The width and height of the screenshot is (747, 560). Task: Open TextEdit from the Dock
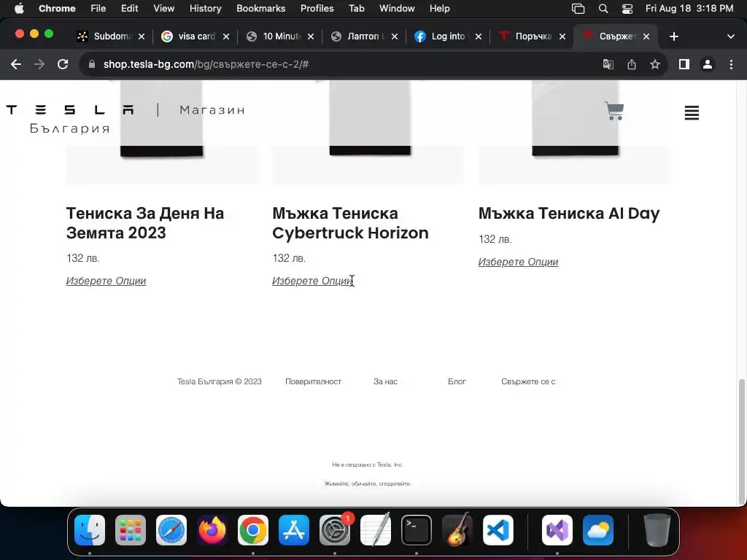pyautogui.click(x=376, y=530)
